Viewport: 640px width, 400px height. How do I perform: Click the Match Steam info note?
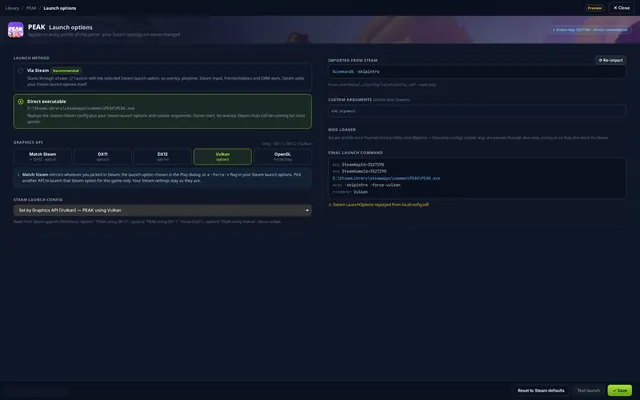(162, 178)
